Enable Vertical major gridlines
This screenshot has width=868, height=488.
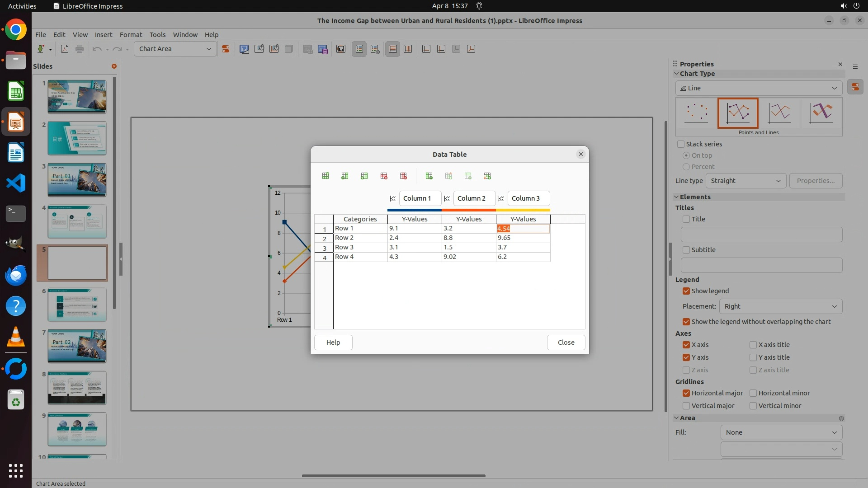(x=686, y=406)
